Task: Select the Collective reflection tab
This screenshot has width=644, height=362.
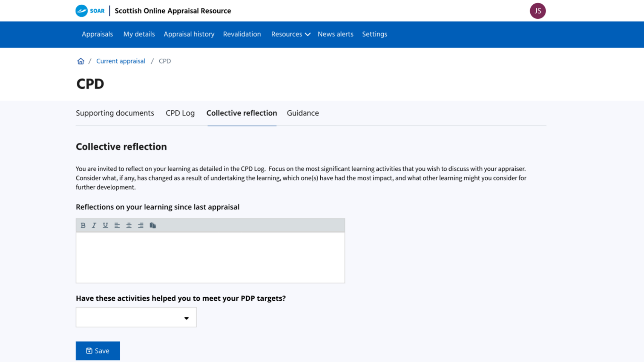Action: (x=241, y=113)
